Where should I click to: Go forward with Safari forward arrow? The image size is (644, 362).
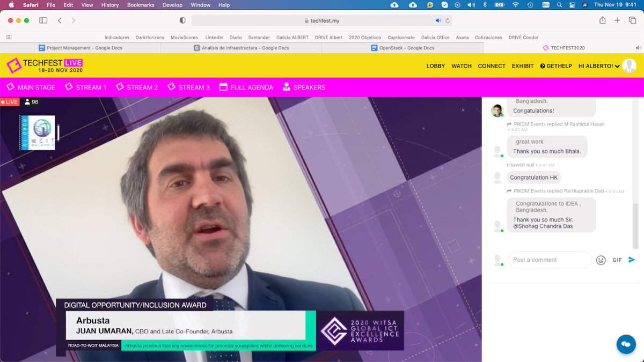point(74,20)
